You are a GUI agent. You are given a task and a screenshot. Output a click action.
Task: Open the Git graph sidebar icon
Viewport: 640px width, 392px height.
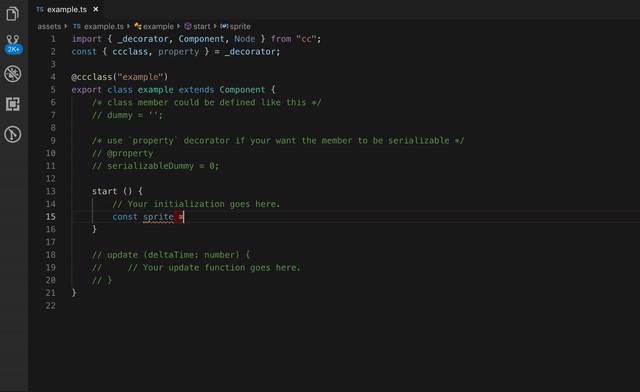(x=13, y=134)
